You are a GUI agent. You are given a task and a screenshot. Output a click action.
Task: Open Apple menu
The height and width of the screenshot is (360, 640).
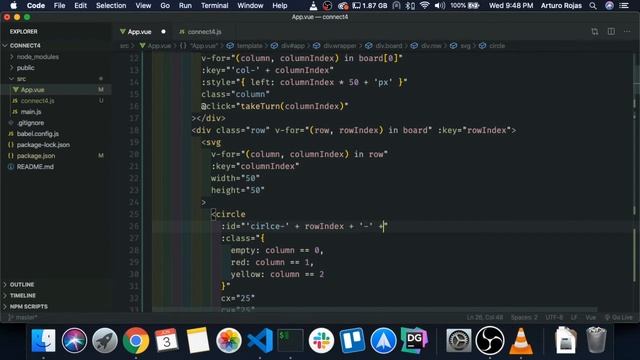13,6
